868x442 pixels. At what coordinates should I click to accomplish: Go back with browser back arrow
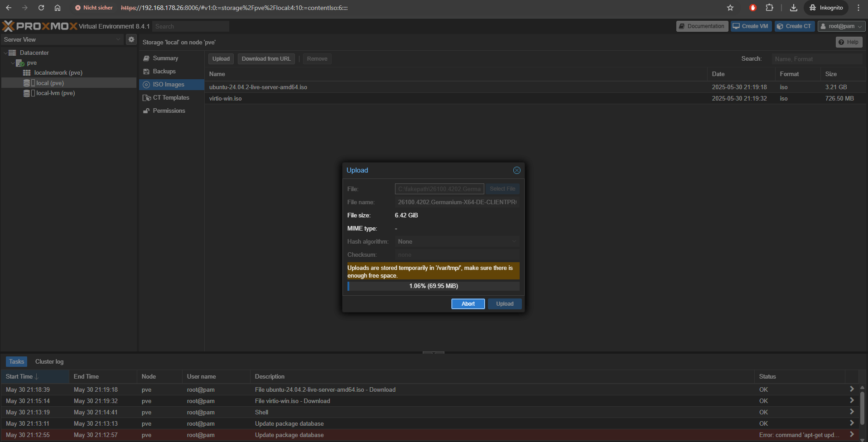click(9, 8)
